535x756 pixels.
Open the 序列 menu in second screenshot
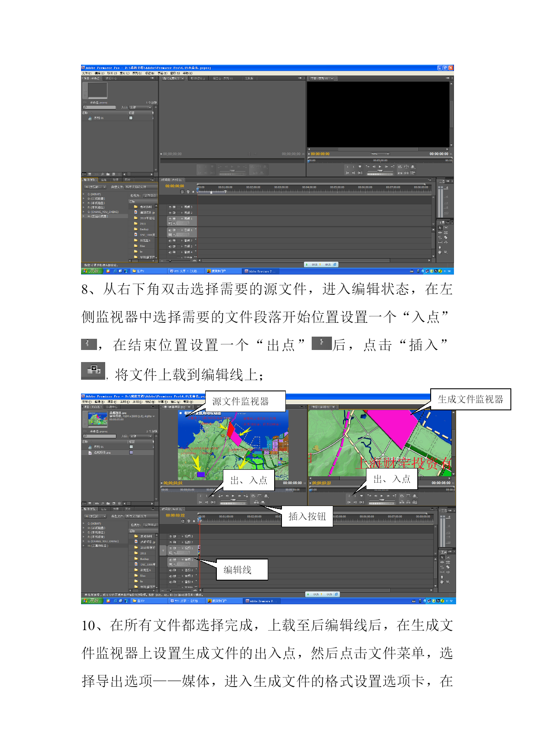pyautogui.click(x=138, y=402)
